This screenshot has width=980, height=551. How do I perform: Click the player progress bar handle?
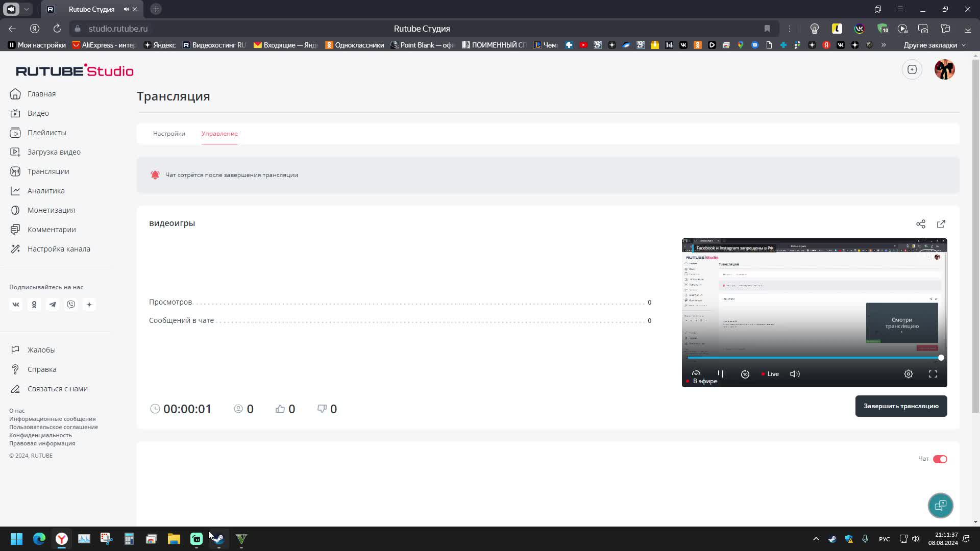(941, 358)
